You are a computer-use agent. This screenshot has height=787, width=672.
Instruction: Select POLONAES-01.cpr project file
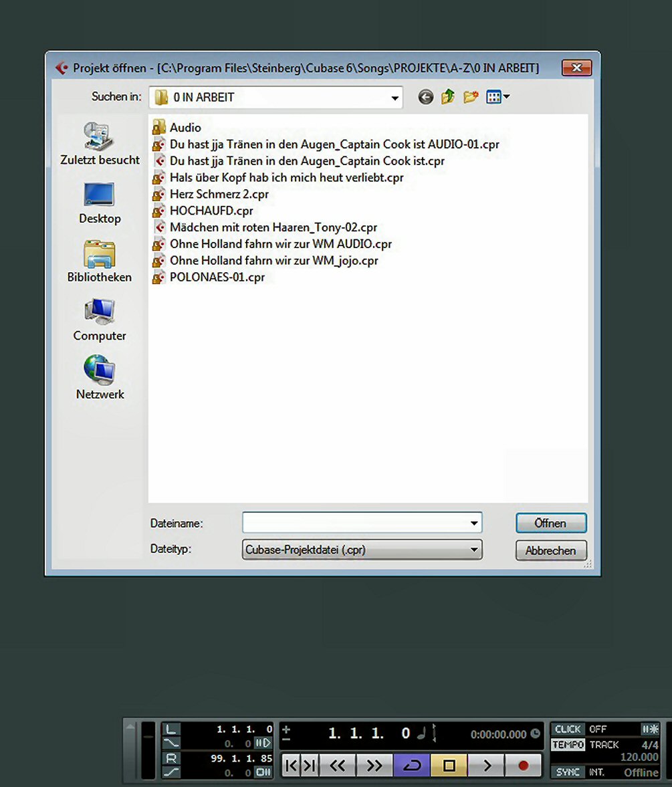(x=209, y=277)
